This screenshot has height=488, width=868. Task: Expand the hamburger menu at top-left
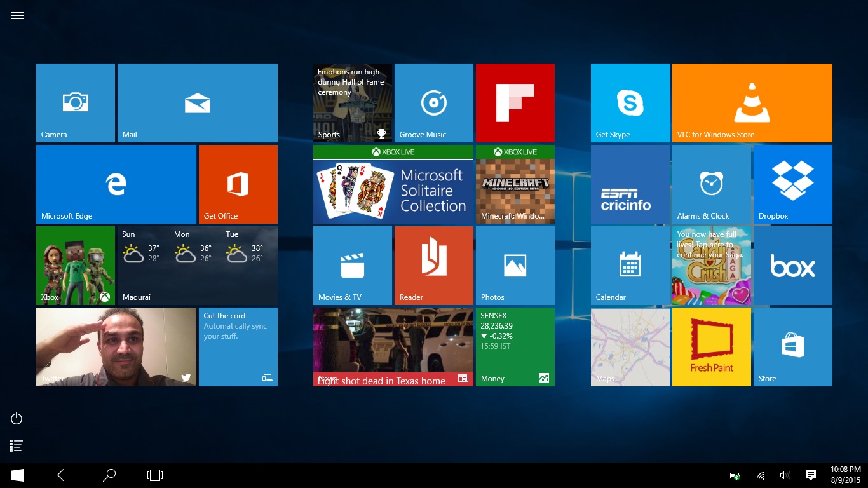click(x=18, y=16)
